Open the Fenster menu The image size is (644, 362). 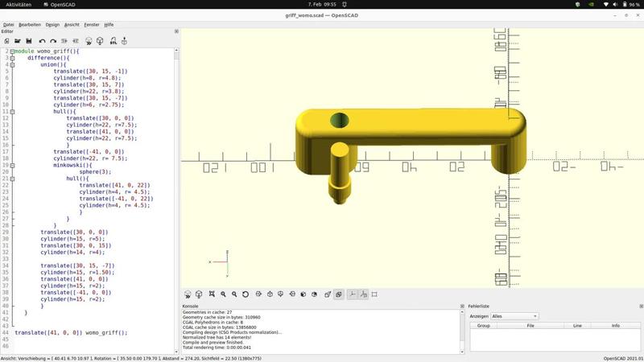[92, 25]
